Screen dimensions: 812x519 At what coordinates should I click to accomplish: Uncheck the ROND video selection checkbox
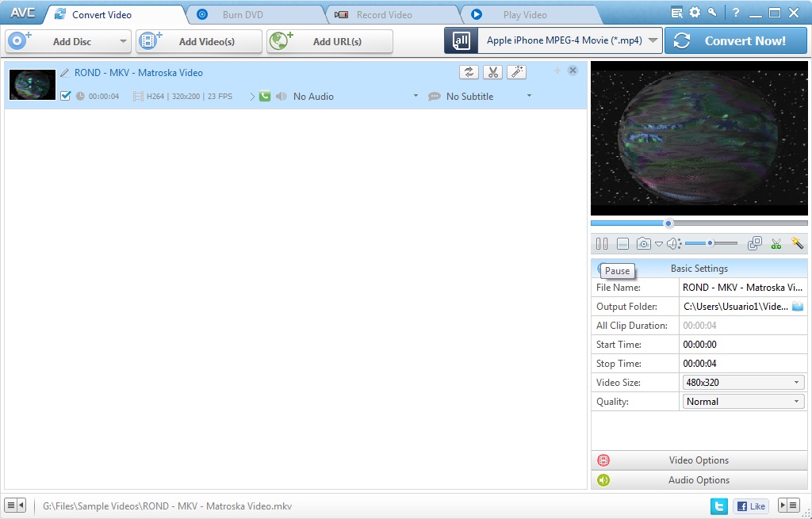tap(64, 96)
